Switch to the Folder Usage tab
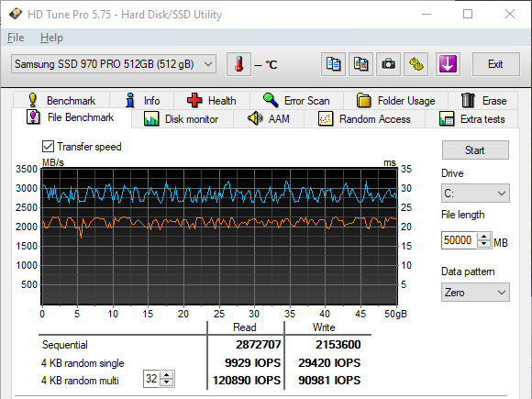The image size is (532, 399). (395, 100)
